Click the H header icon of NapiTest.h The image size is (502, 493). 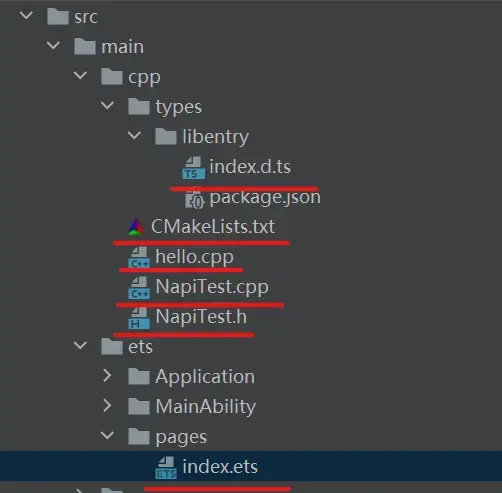point(139,318)
